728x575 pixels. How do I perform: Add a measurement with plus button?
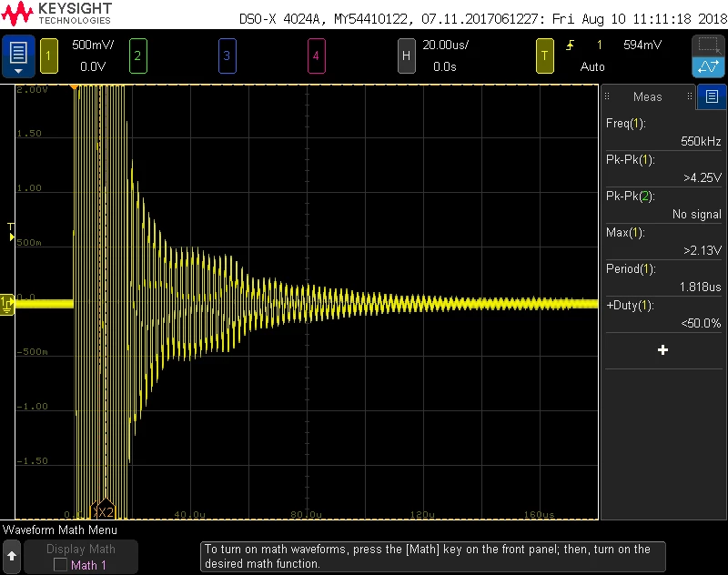click(663, 350)
